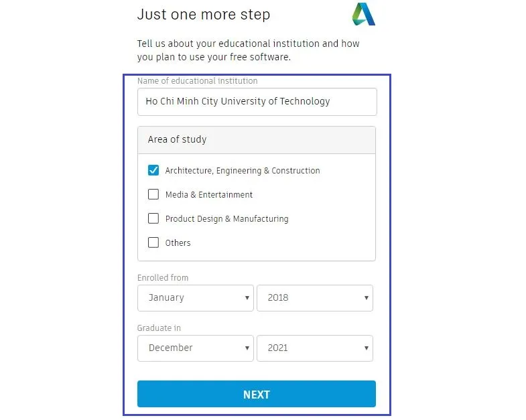The image size is (526, 420).
Task: Expand the 2018 enrolled year dropdown
Action: [314, 298]
